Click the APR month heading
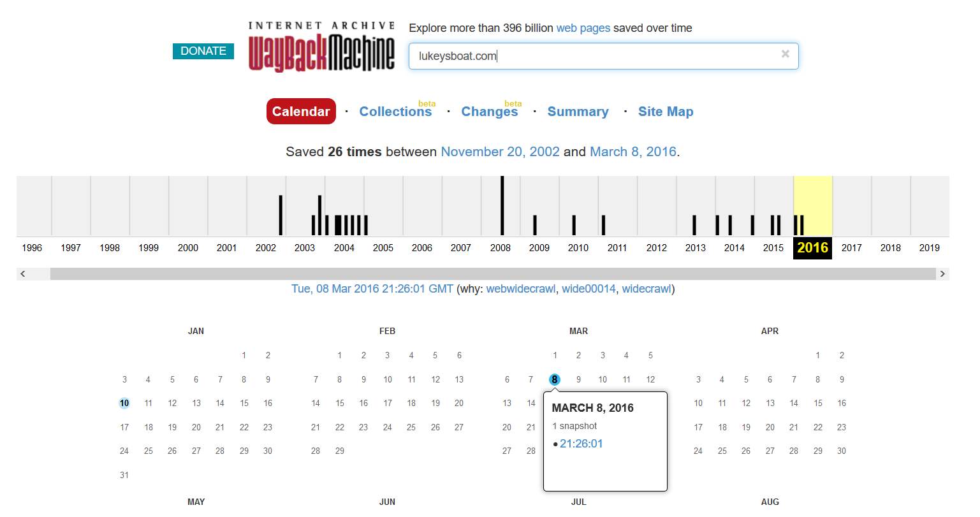 770,331
